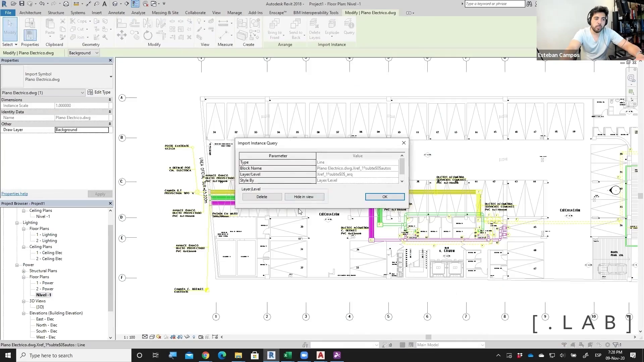Click Hide in view button
644x362 pixels.
[304, 197]
